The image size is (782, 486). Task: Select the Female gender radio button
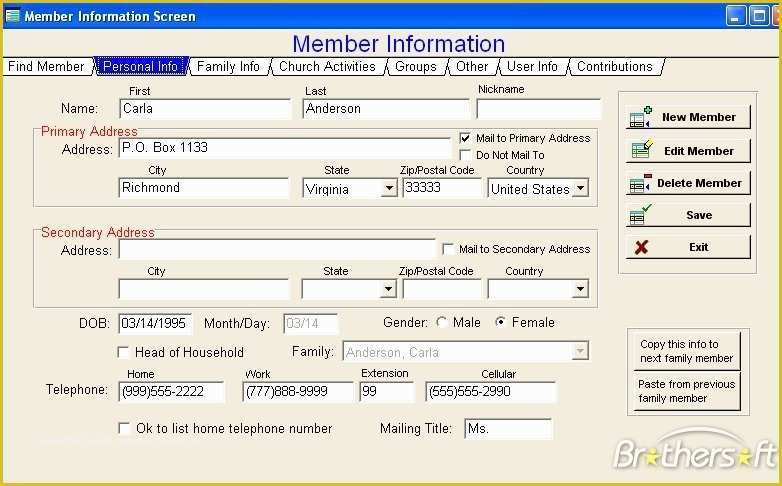click(500, 322)
